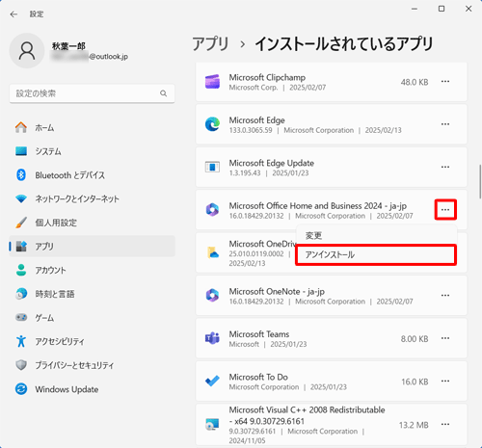The width and height of the screenshot is (482, 448).
Task: Click the アプリ sidebar icon
Action: pyautogui.click(x=21, y=247)
